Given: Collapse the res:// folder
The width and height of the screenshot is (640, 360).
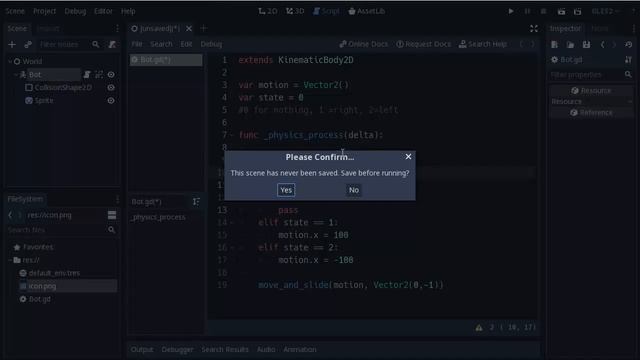Looking at the screenshot, I should pos(10,260).
